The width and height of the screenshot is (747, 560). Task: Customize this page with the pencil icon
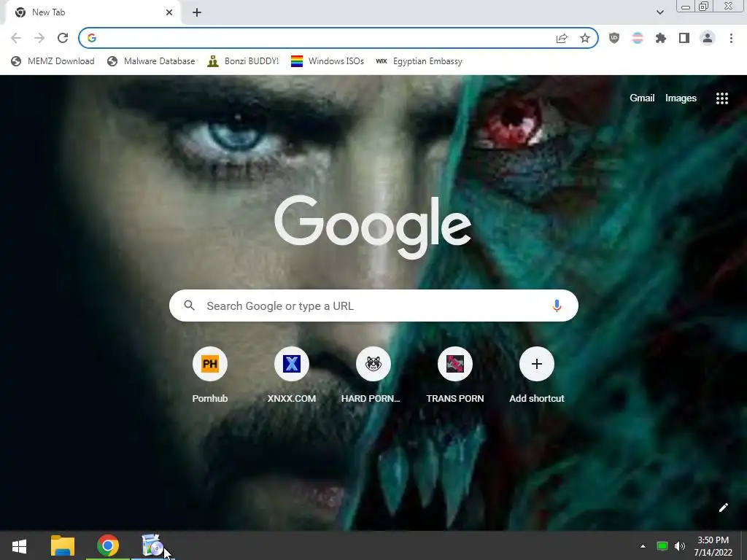click(723, 507)
